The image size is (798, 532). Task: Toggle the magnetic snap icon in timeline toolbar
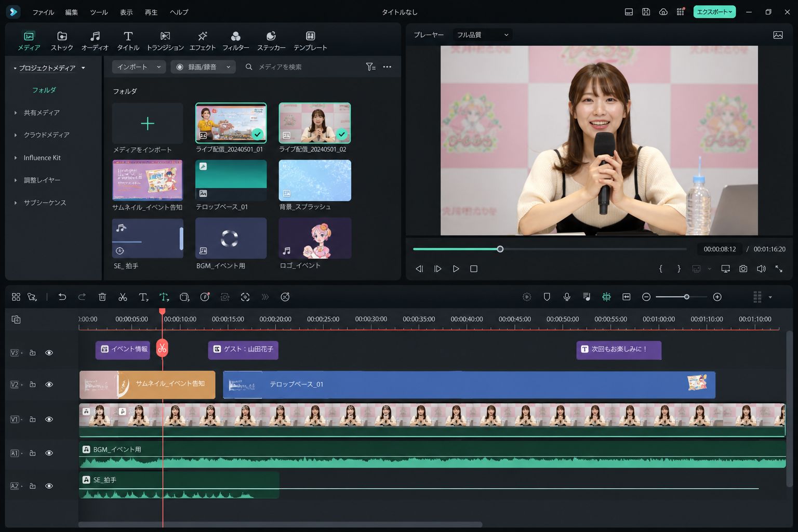[606, 297]
